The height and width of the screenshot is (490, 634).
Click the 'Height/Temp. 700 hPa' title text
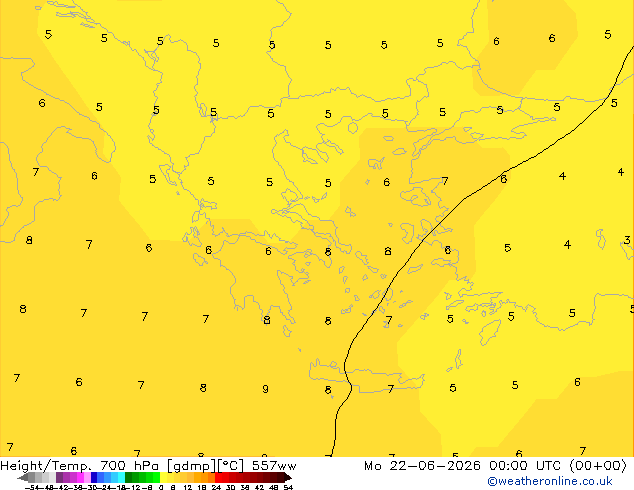pos(80,466)
